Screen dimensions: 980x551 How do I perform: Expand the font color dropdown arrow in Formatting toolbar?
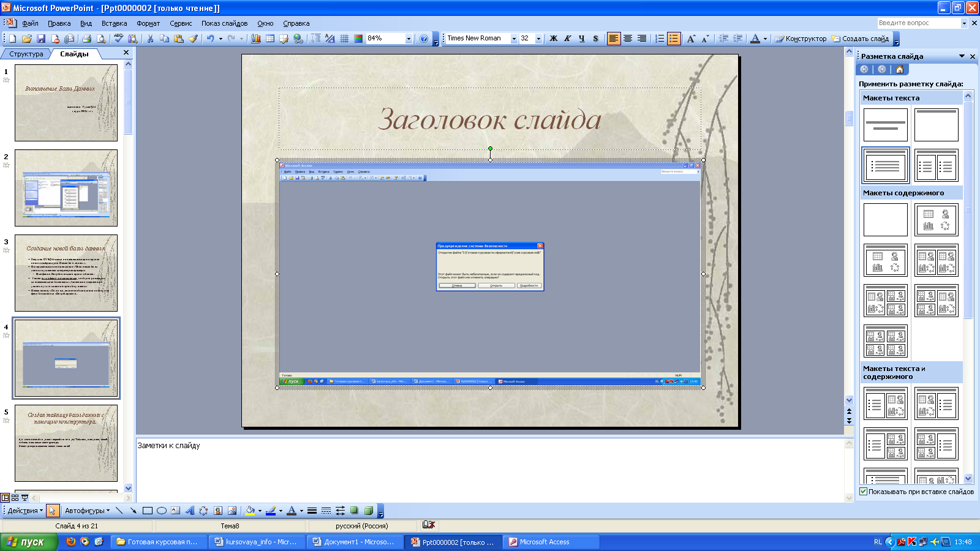point(765,39)
